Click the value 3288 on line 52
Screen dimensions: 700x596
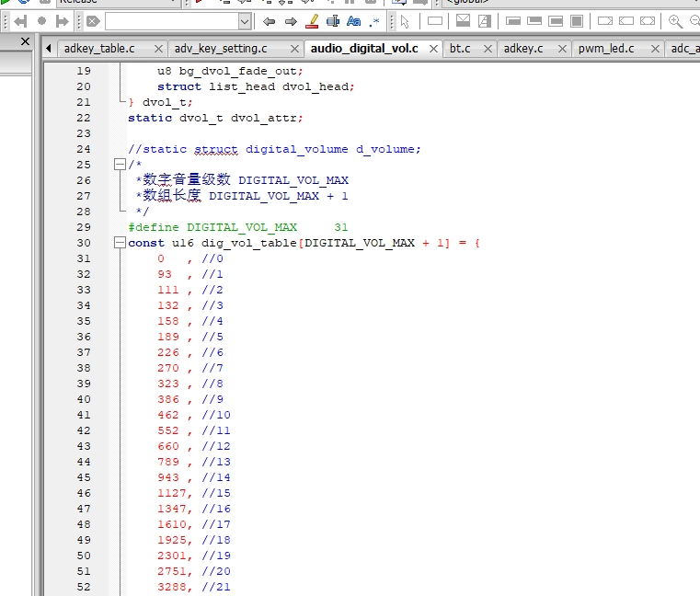(172, 587)
